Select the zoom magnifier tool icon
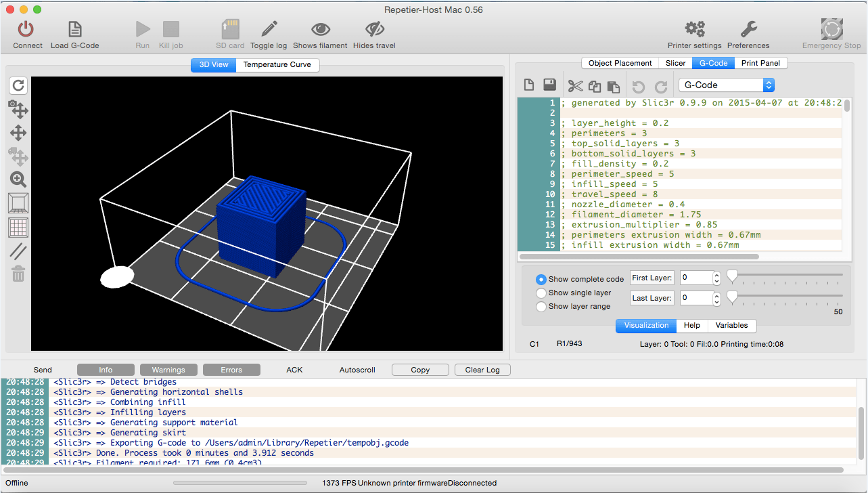This screenshot has height=493, width=868. 18,179
